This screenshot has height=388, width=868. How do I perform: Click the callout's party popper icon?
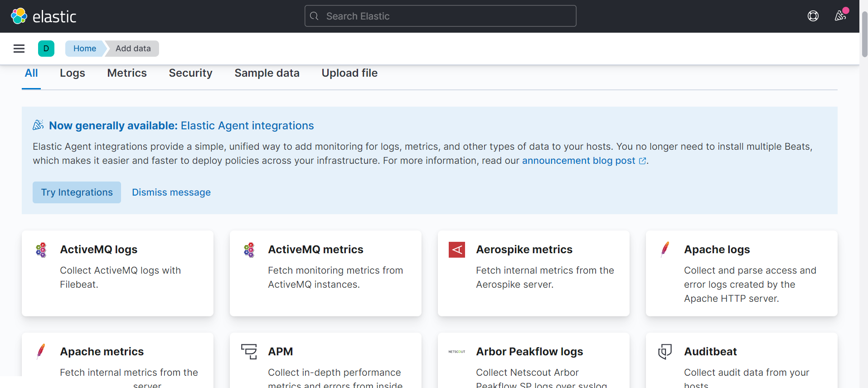pyautogui.click(x=38, y=125)
